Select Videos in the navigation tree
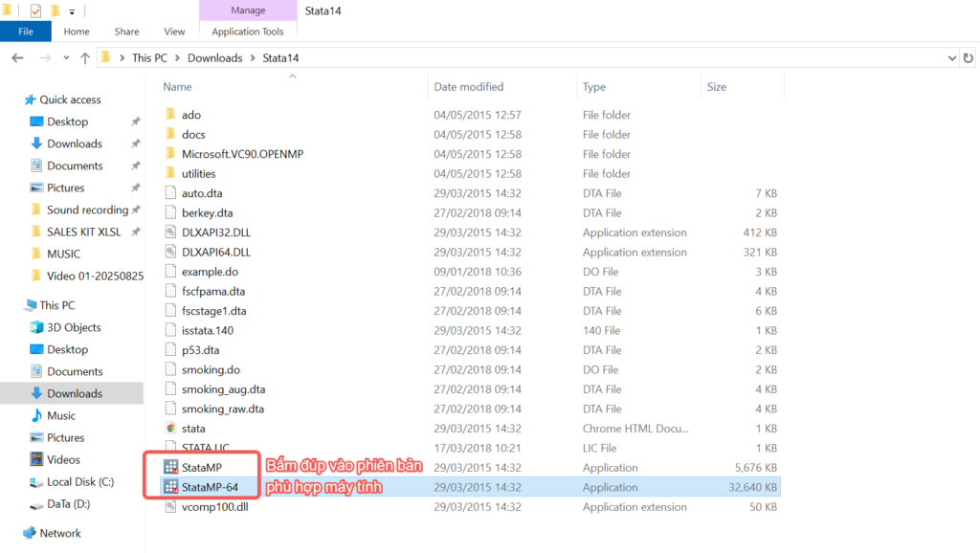The width and height of the screenshot is (980, 553). pyautogui.click(x=63, y=459)
